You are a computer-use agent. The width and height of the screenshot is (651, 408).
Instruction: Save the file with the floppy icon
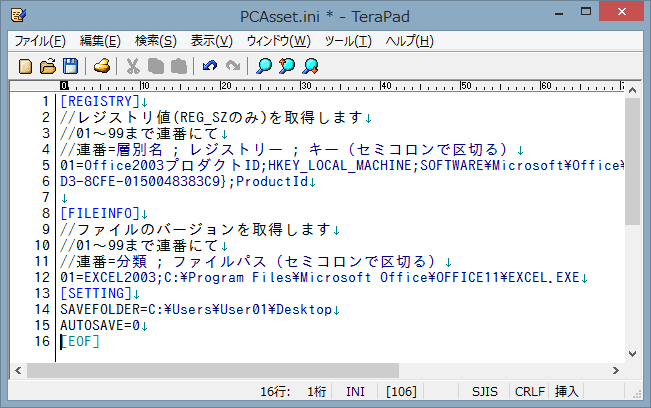point(70,66)
